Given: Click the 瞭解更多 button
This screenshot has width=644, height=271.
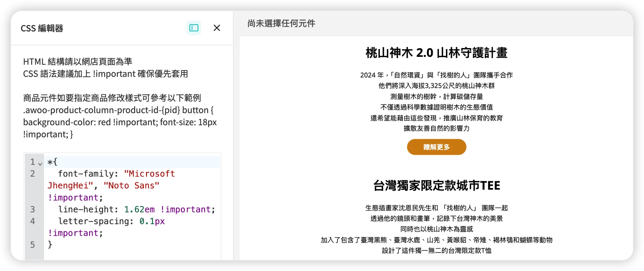Looking at the screenshot, I should point(436,147).
